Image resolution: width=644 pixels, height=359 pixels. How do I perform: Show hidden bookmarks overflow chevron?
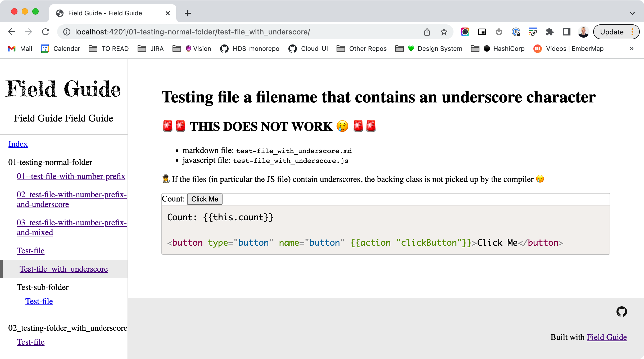(632, 49)
